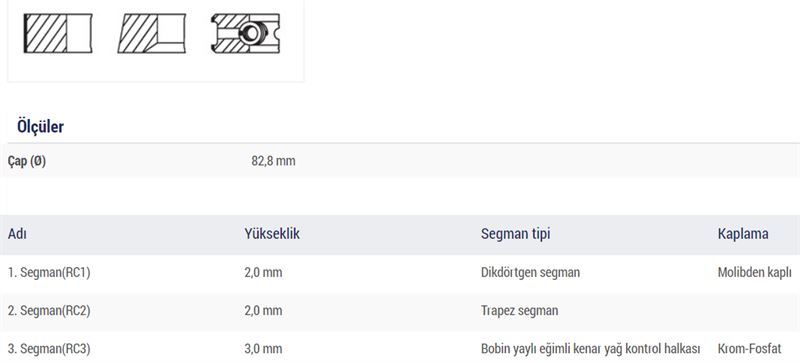800x363 pixels.
Task: Click the Yükseklik column header
Action: [x=272, y=234]
